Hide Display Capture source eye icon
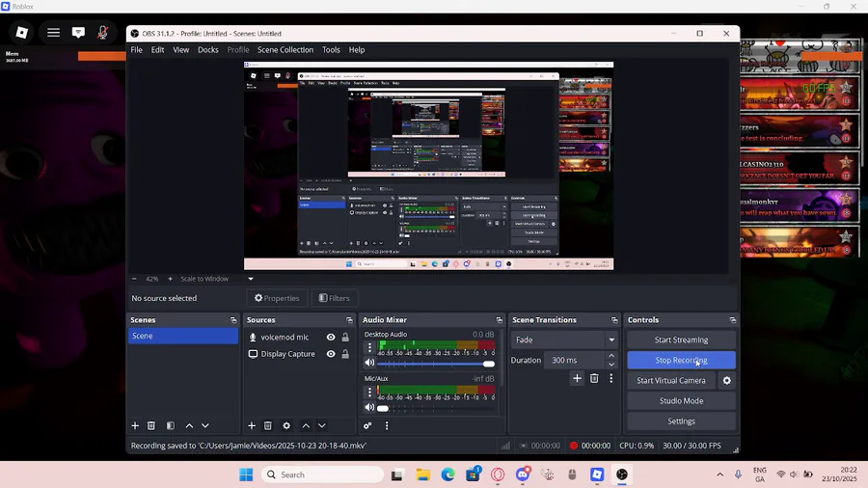The image size is (868, 488). pyautogui.click(x=331, y=354)
